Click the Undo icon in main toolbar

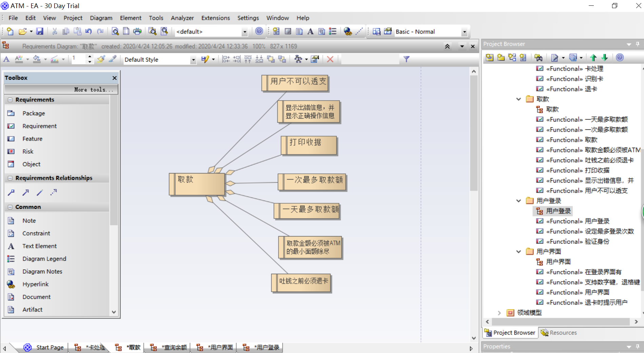click(x=89, y=32)
